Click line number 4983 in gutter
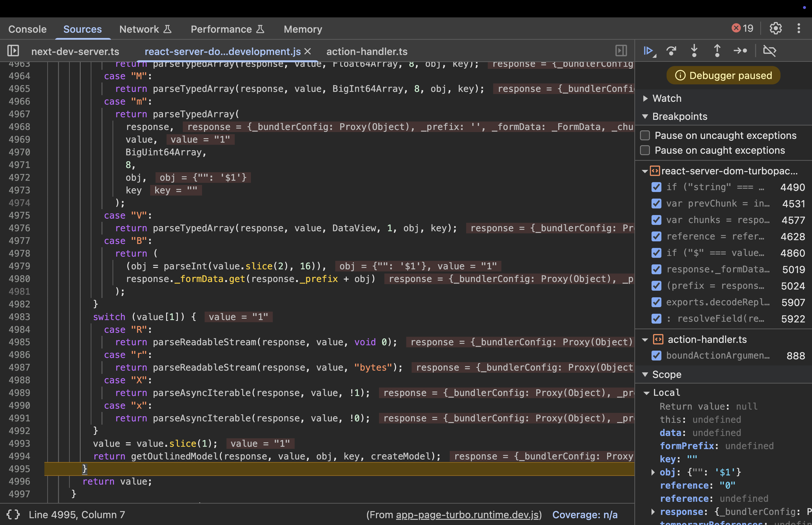Image resolution: width=812 pixels, height=525 pixels. click(20, 317)
